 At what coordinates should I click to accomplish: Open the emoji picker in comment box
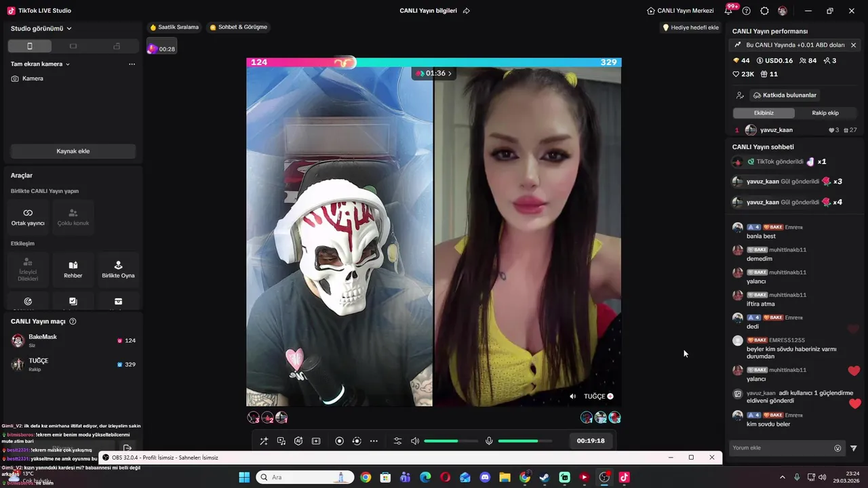(x=837, y=448)
